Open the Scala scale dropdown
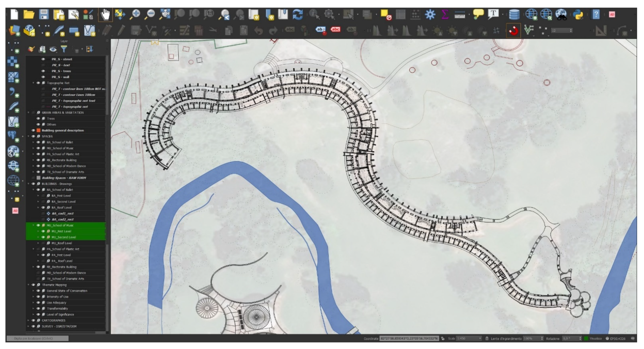Viewport: 644px width, 349px height. 480,338
